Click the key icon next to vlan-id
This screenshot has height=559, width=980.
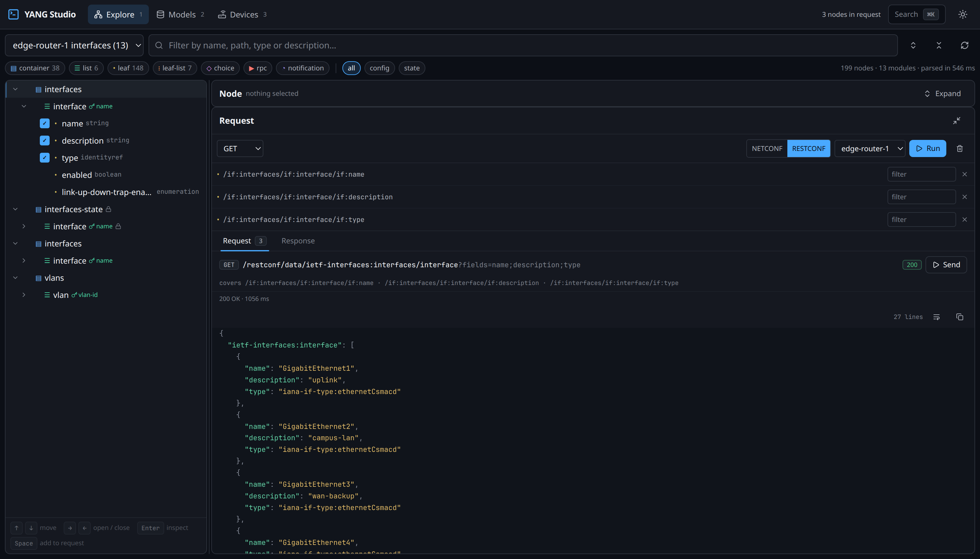pyautogui.click(x=74, y=295)
